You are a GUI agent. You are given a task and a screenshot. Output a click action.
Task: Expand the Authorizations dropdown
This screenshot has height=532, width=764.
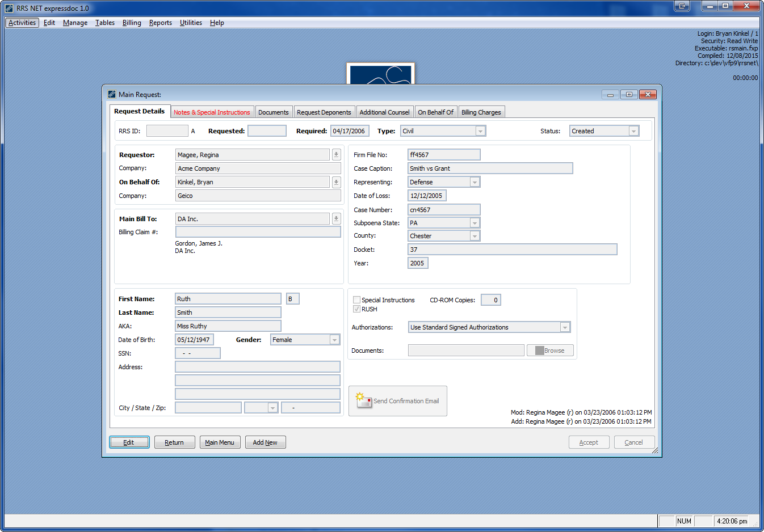pos(565,327)
